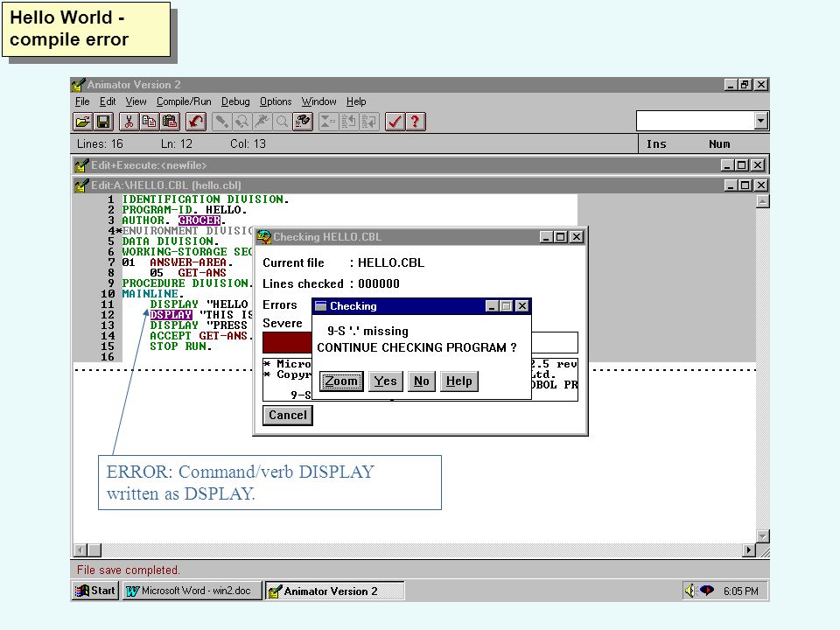This screenshot has height=630, width=840.
Task: Click the 6:05 PM clock
Action: [x=740, y=591]
